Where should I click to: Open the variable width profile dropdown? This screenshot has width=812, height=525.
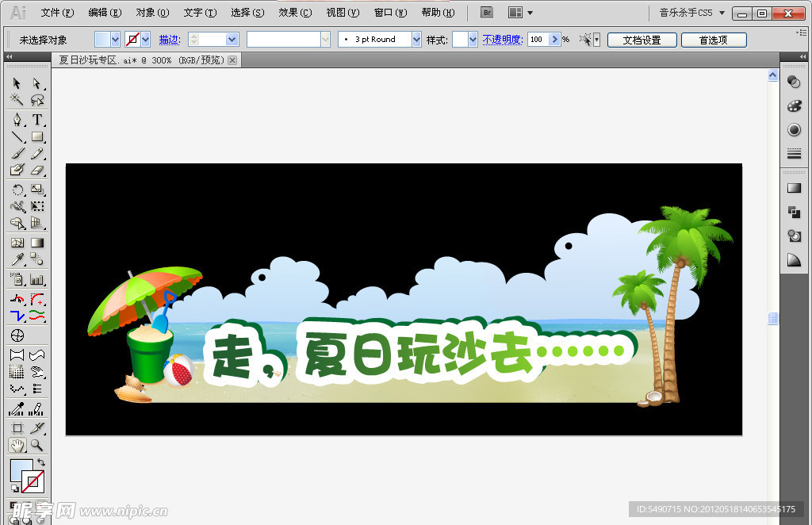coord(324,38)
